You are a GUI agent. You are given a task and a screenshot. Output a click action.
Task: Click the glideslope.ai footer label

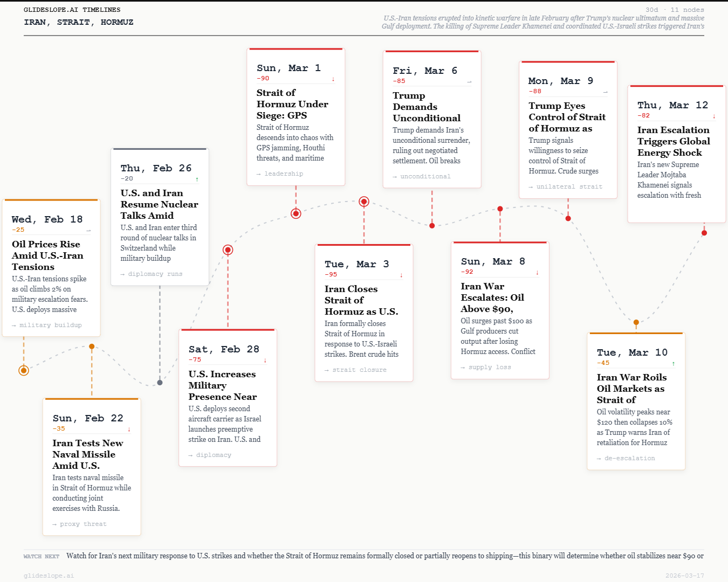coord(49,576)
